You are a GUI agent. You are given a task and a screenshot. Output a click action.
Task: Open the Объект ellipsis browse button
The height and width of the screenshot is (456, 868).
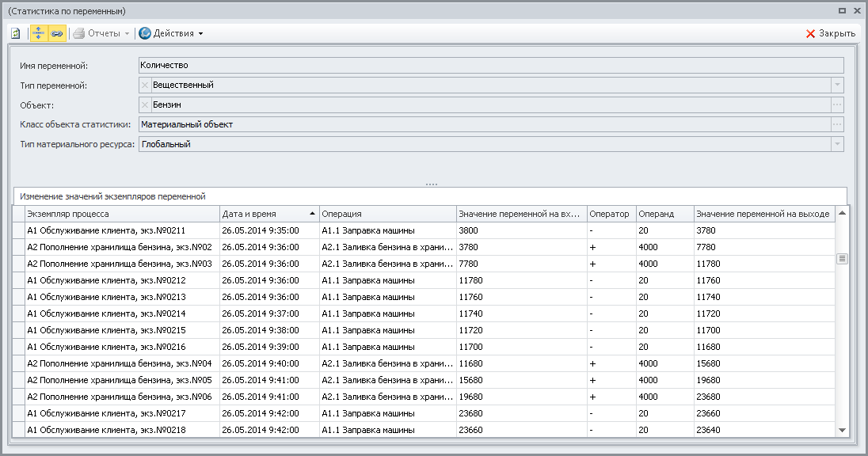(836, 104)
